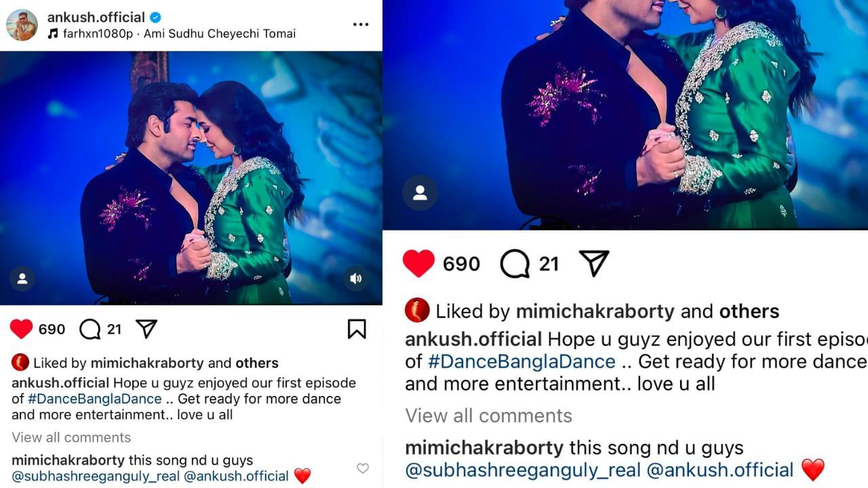Show tagged people on left photo
The image size is (868, 488).
pos(22,278)
